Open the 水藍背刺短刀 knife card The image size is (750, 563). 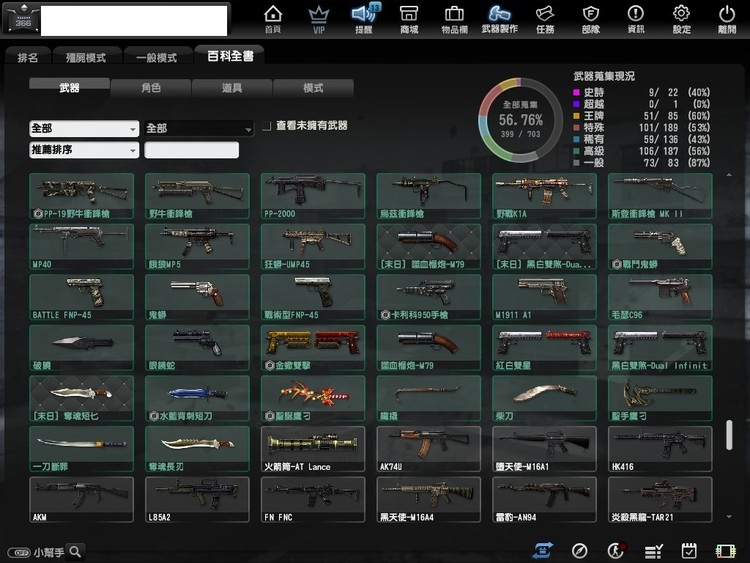(x=197, y=398)
